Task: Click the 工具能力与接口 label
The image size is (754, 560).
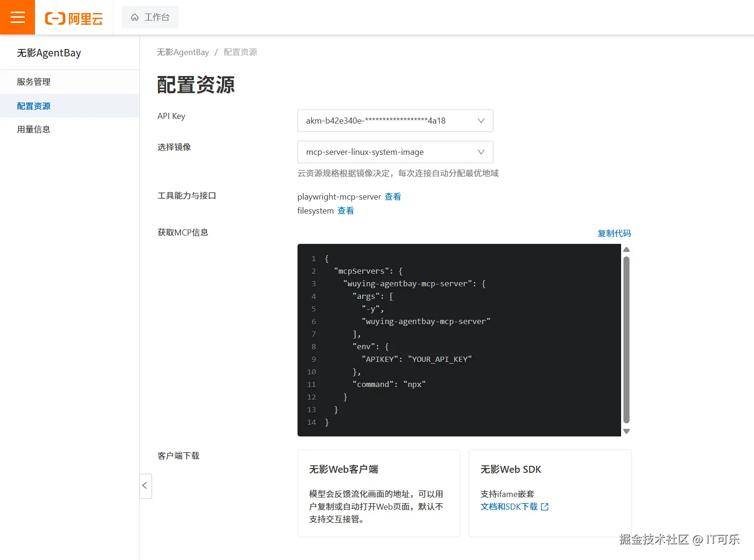Action: pos(187,196)
